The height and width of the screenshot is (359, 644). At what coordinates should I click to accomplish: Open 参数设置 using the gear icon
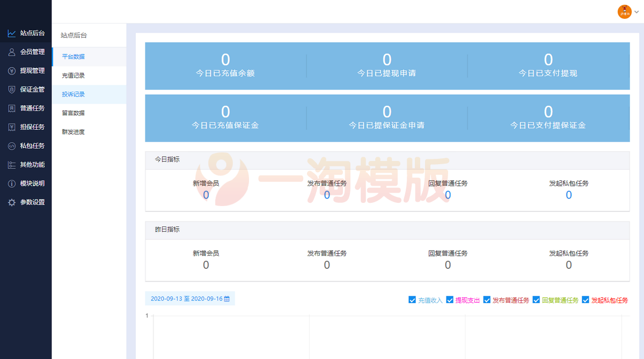(11, 202)
